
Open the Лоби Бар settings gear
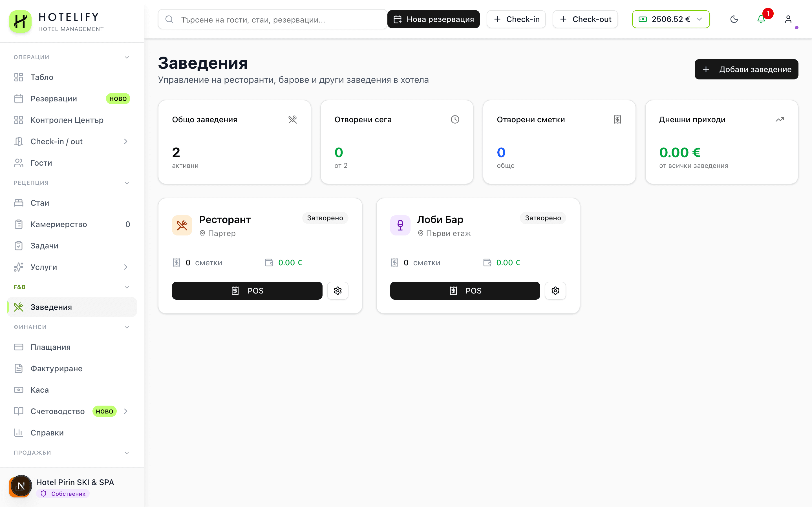click(555, 290)
